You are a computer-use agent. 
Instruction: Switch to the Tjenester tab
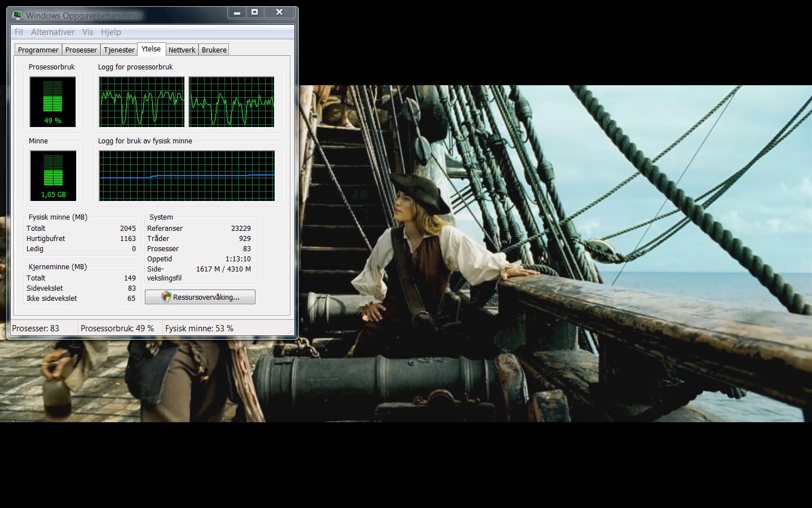pyautogui.click(x=119, y=50)
